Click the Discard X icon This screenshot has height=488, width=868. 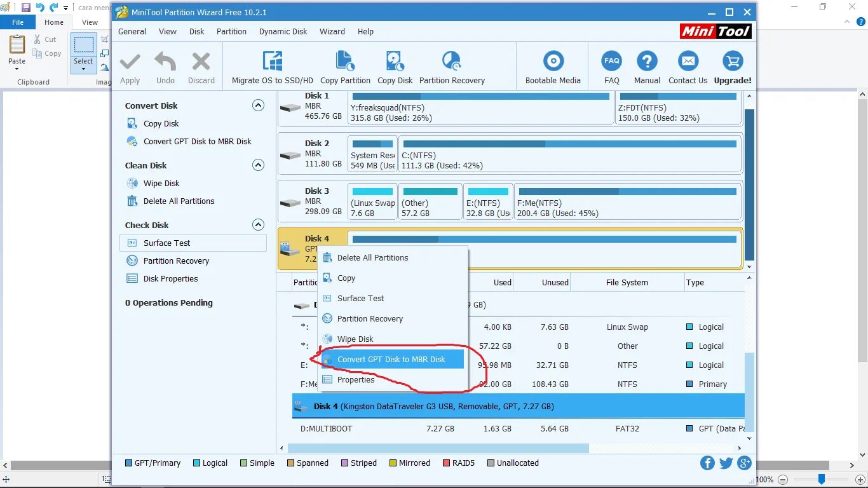pos(201,62)
